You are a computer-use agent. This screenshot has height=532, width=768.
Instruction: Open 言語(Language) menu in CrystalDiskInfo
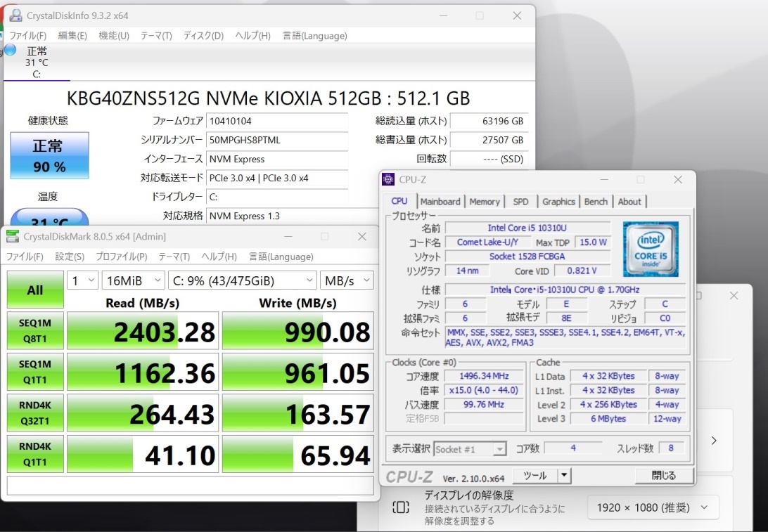(x=315, y=36)
